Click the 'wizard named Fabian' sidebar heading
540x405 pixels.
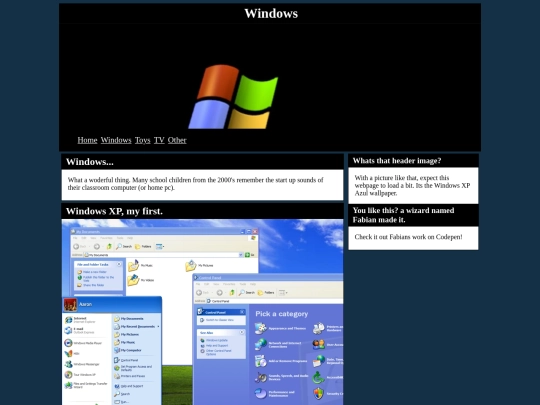403,215
